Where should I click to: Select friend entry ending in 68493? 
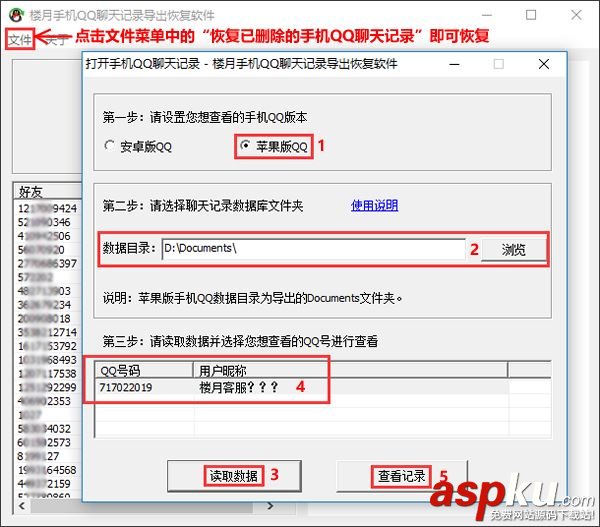47,360
